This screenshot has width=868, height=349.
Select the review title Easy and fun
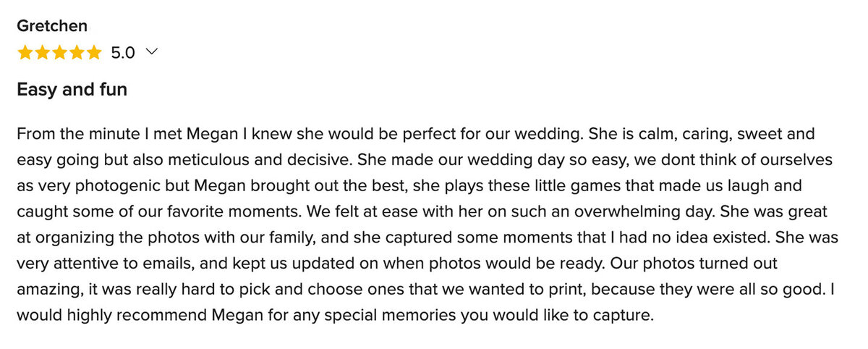click(x=72, y=90)
